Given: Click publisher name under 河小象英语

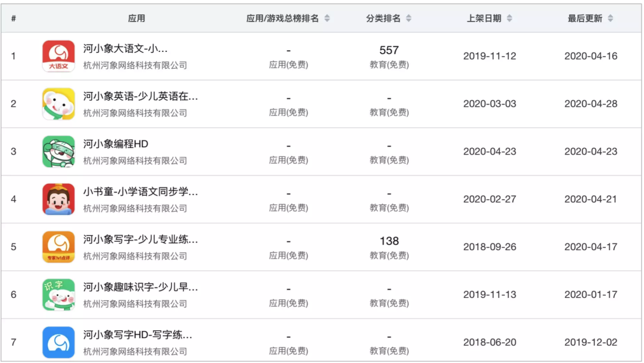Looking at the screenshot, I should tap(135, 113).
